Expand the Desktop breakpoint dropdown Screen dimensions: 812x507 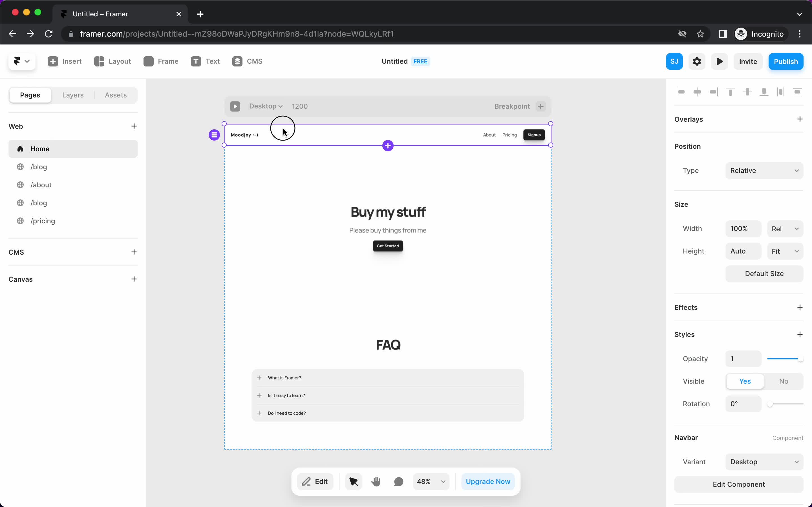[x=266, y=106]
